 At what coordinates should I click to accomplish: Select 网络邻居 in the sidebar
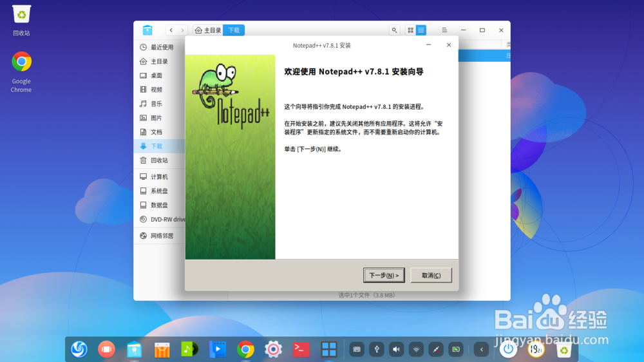tap(159, 236)
